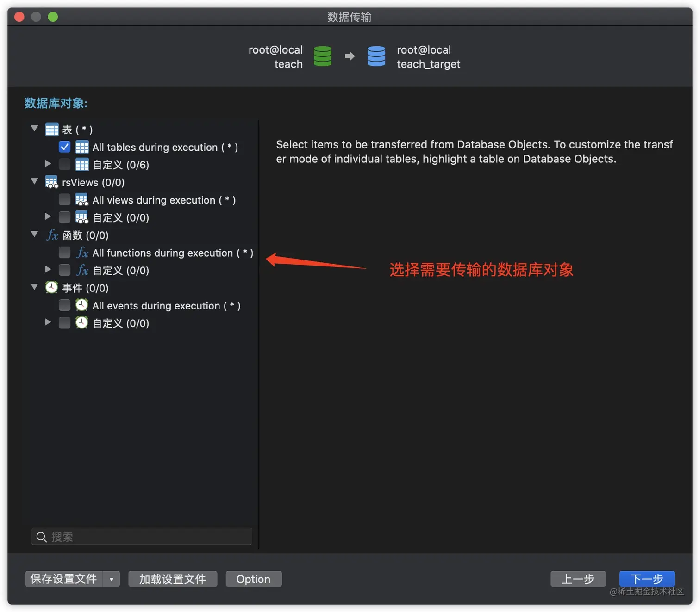Expand the 自定义 (0/6) tables node
The width and height of the screenshot is (700, 612).
tap(47, 164)
